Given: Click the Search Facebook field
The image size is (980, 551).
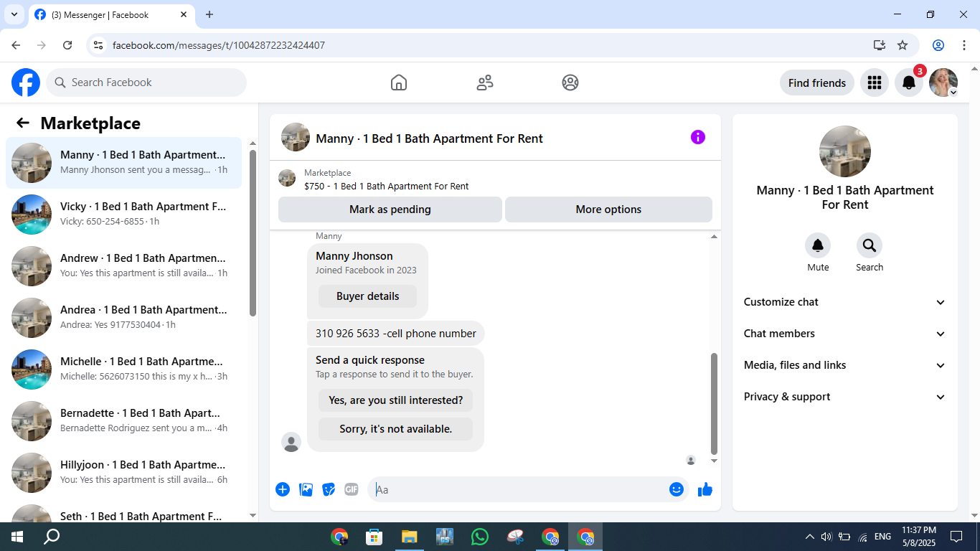Looking at the screenshot, I should click(x=146, y=83).
